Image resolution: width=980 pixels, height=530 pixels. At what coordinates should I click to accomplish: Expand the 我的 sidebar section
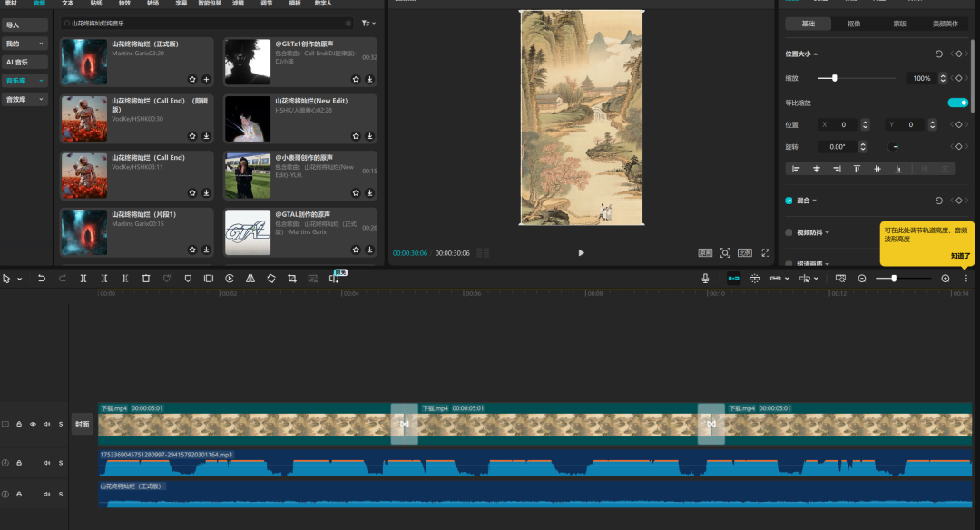point(41,44)
